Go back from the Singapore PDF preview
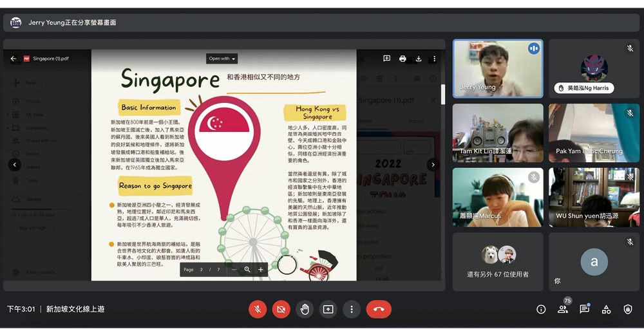Screen dimensions: 644x336 pyautogui.click(x=13, y=59)
